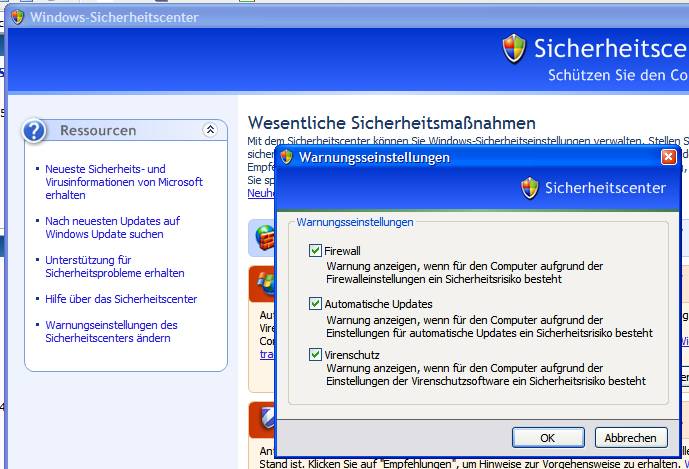The height and width of the screenshot is (469, 689).
Task: Click the Wesentliche Sicherheitsmaßnahmen heading
Action: pos(392,123)
